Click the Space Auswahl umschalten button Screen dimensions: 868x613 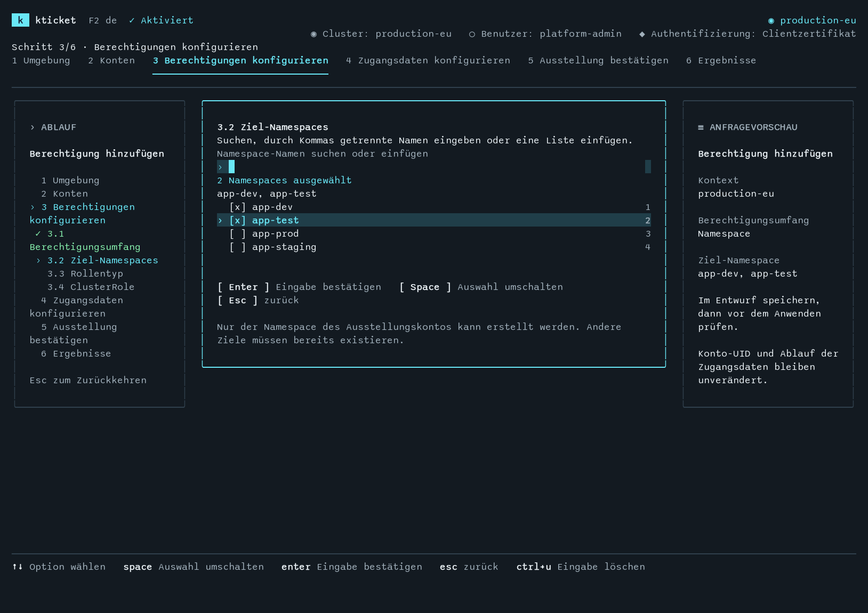[x=481, y=287]
